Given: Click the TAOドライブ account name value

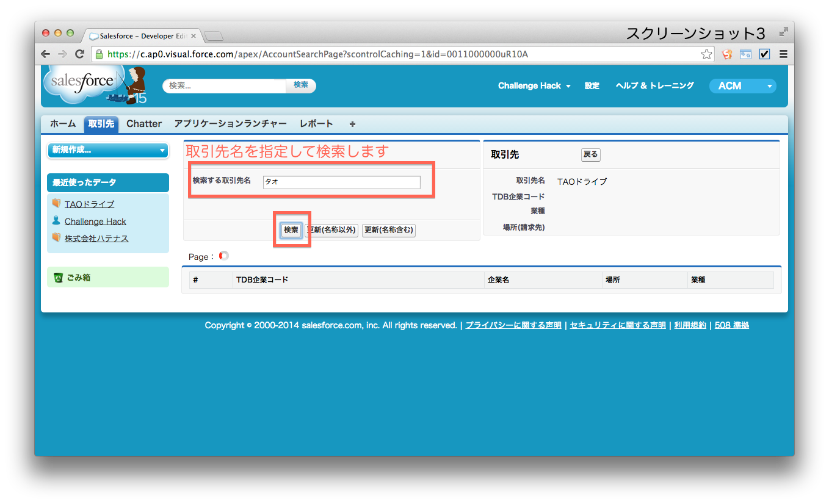Looking at the screenshot, I should coord(582,181).
